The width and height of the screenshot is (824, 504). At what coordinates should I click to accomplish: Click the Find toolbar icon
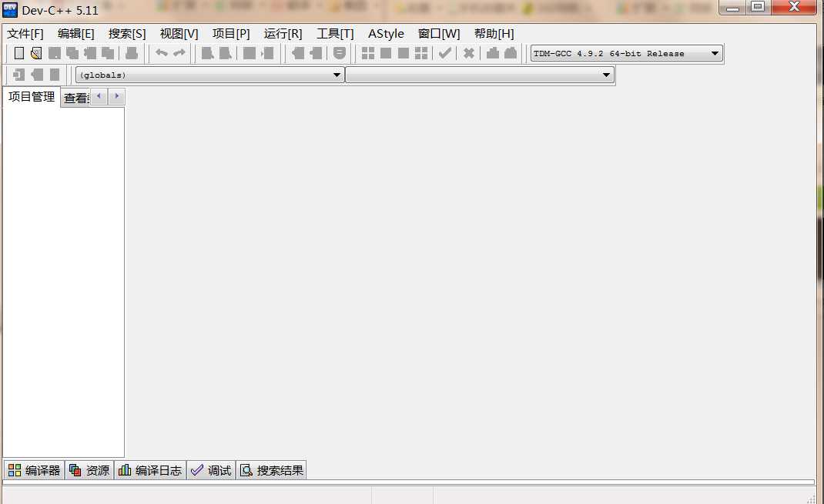point(208,53)
